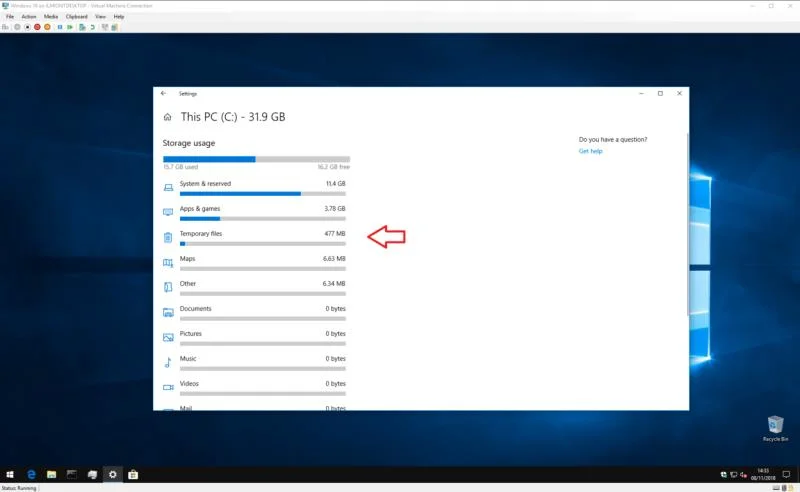800x492 pixels.
Task: Click the clock and date in taskbar
Action: point(763,475)
